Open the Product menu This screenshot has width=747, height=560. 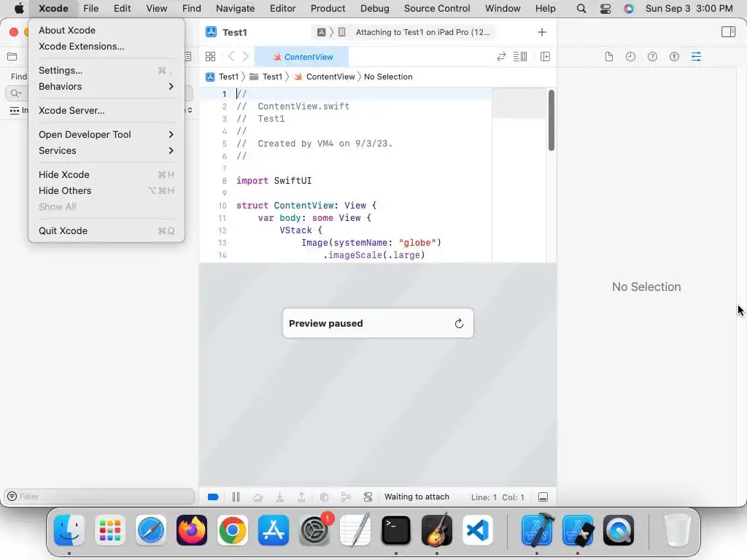tap(328, 9)
